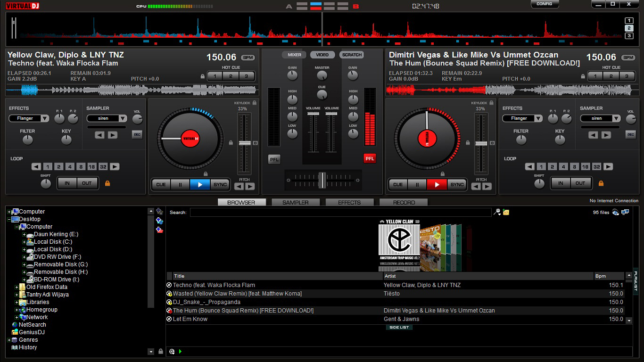Double loop length with left deck's right arrow
644x362 pixels.
pos(115,166)
